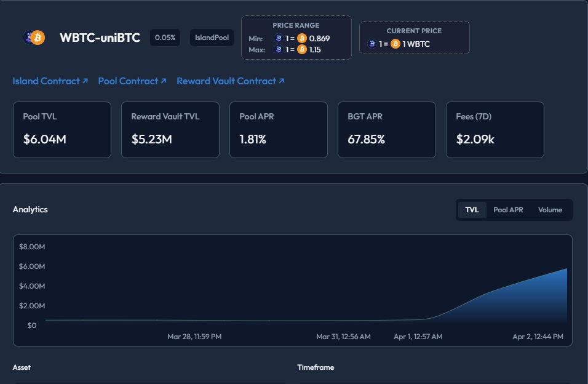Click orange WBTC icon in Current Price box
588x384 pixels.
point(395,44)
